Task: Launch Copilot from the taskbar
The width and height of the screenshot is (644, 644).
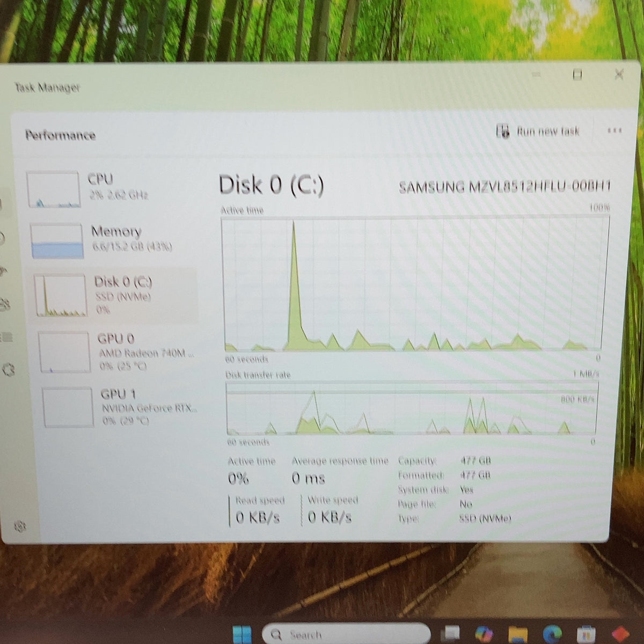Action: click(x=484, y=634)
